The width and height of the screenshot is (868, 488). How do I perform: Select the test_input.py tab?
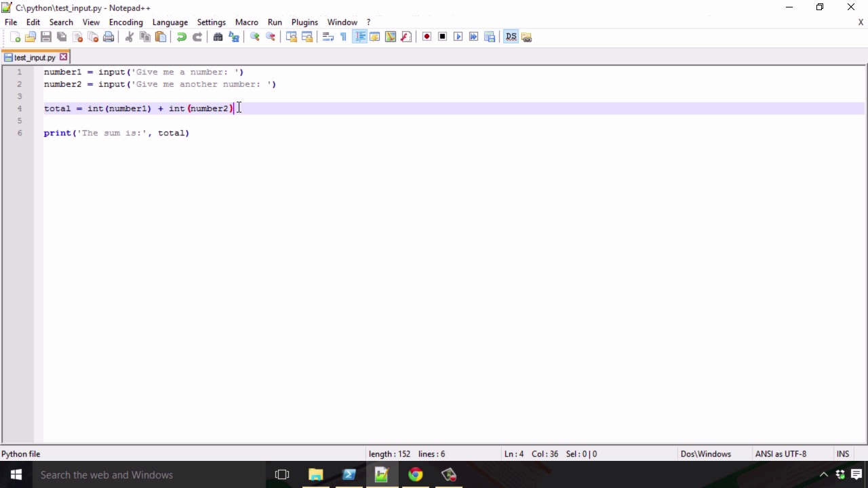34,58
